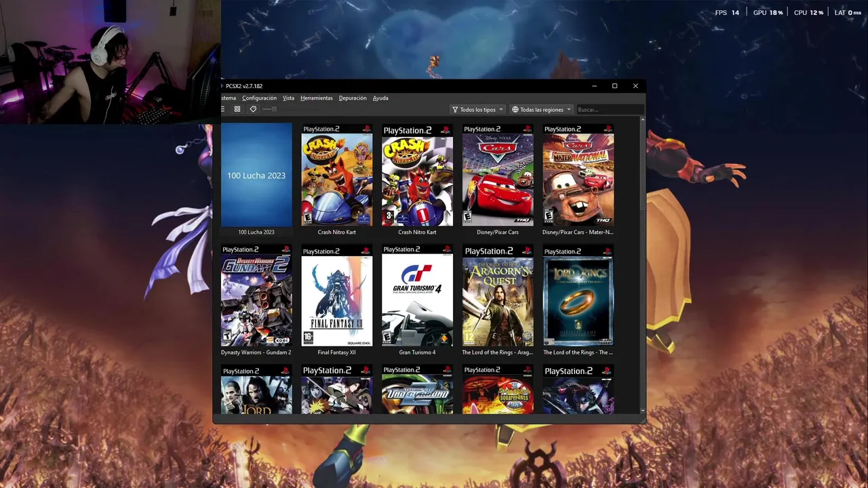Select the blue 100 Lucha 2023 placeholder cover
The width and height of the screenshot is (868, 488).
pos(256,175)
